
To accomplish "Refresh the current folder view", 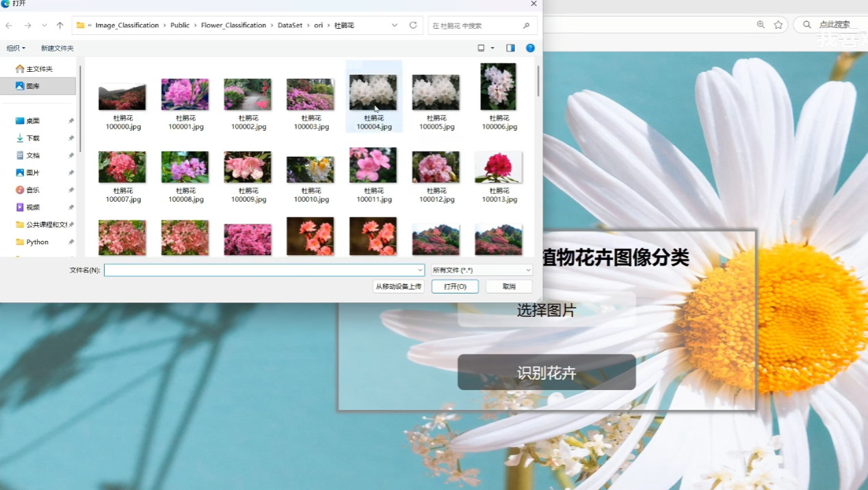I will coord(413,25).
